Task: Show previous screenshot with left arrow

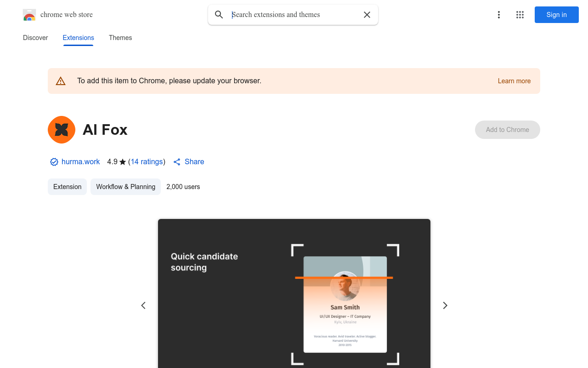Action: click(x=143, y=305)
